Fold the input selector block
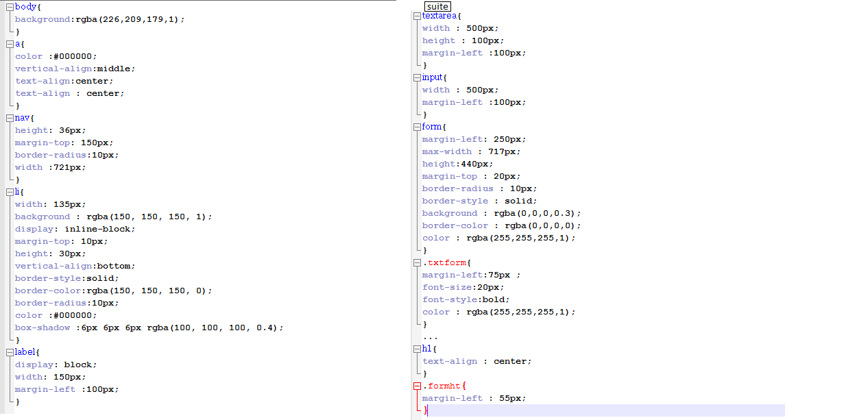Viewport: 868px width, 420px height. pyautogui.click(x=417, y=77)
